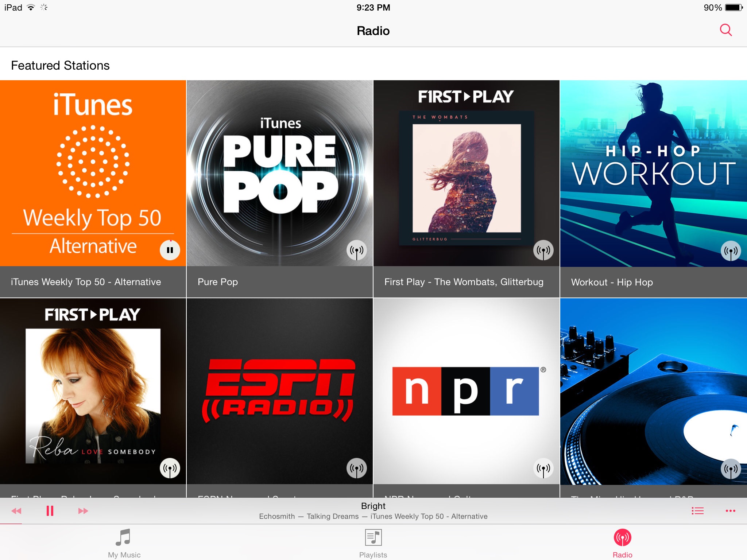Switch to Playlists tab
The image size is (747, 560).
tap(373, 543)
